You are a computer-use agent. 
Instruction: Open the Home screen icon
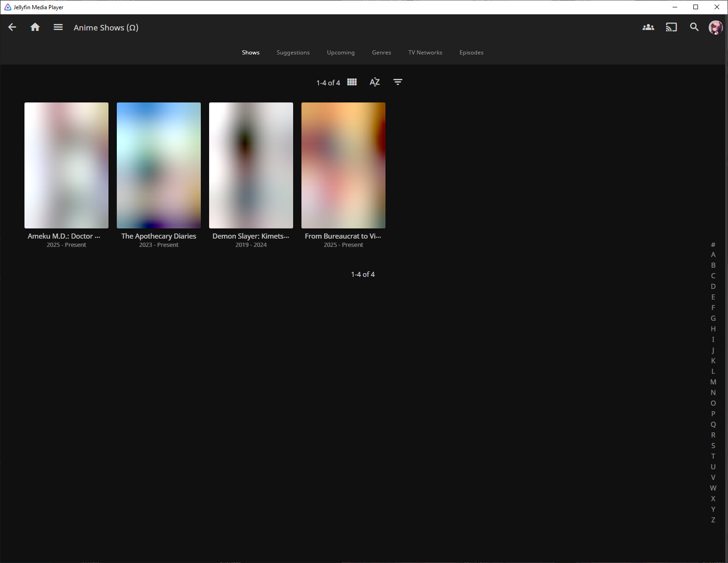(35, 27)
